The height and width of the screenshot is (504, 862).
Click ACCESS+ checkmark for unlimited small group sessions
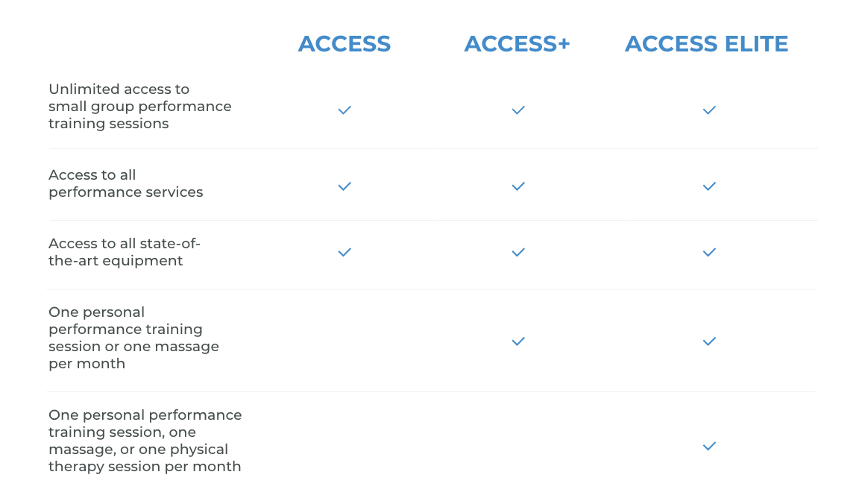(x=518, y=110)
